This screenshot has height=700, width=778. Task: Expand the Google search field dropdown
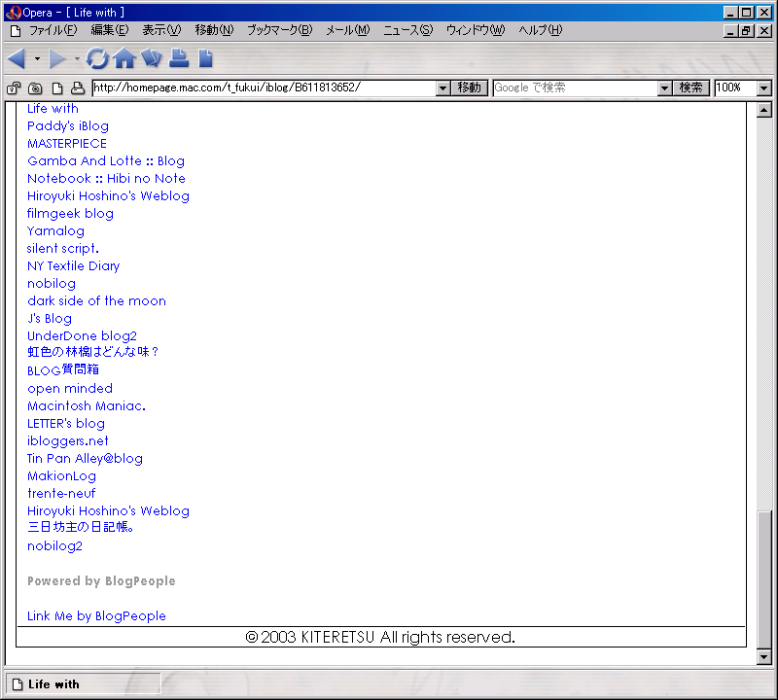pyautogui.click(x=664, y=88)
